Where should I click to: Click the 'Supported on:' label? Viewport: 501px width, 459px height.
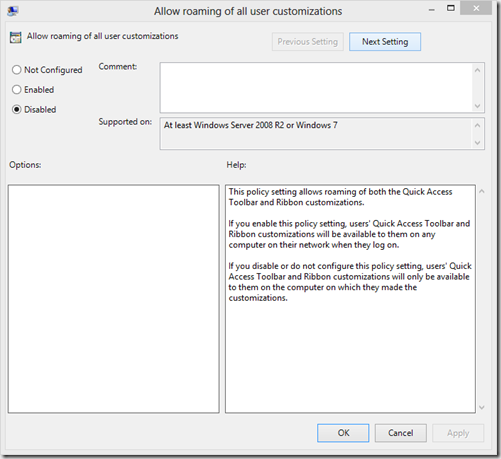tap(125, 122)
